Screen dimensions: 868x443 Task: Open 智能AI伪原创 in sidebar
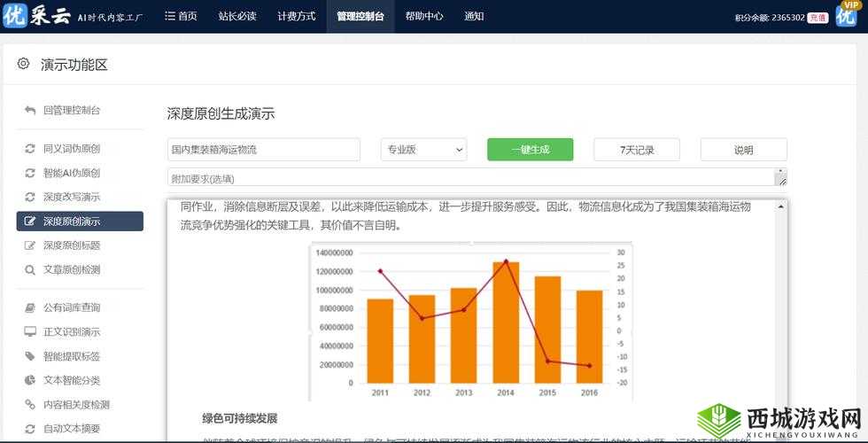72,173
